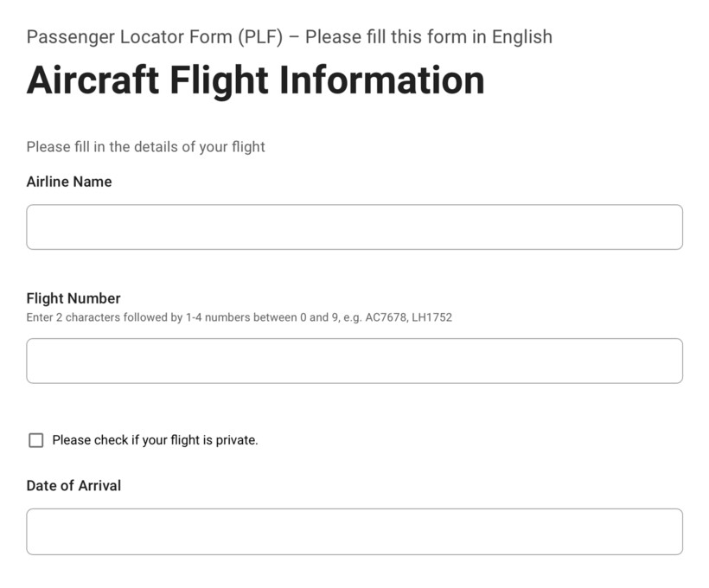709x588 pixels.
Task: Click the flight number format hint text
Action: click(x=239, y=317)
